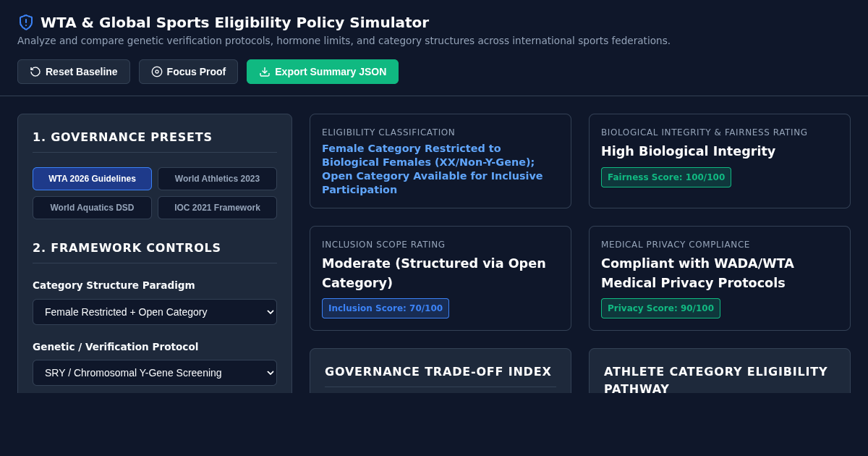Click the High Biological Integrity heading
868x456 pixels.
[688, 151]
